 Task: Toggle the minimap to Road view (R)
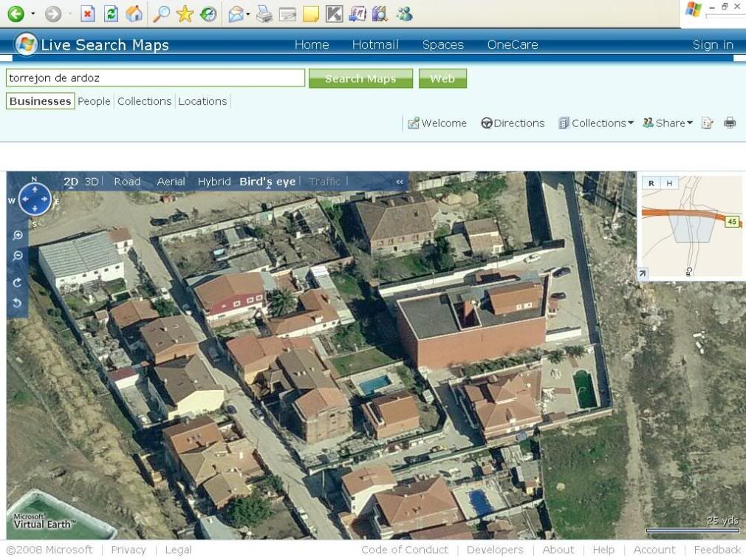[x=651, y=183]
